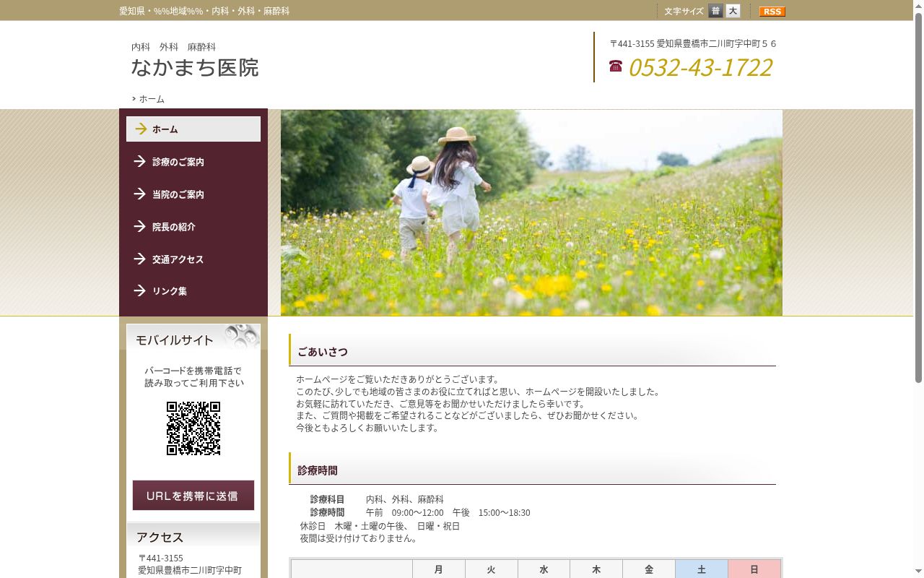
Task: Click the 土 column header in schedule table
Action: [702, 569]
